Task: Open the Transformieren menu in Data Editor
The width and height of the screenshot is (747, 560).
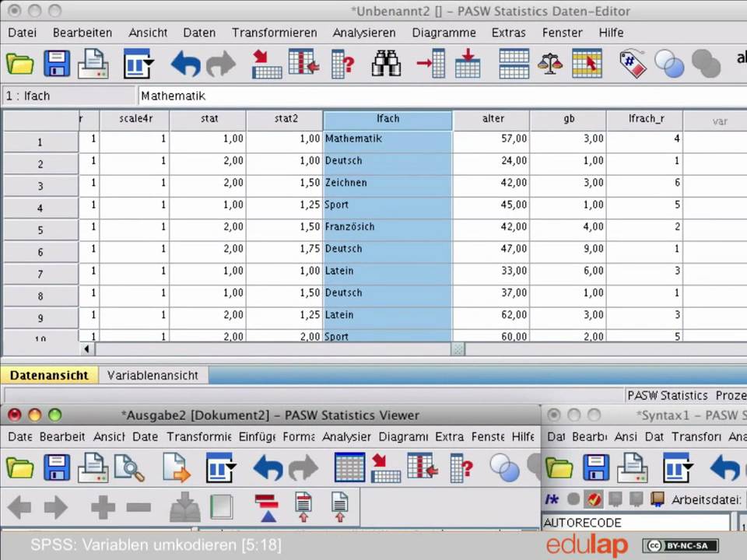Action: [x=275, y=33]
